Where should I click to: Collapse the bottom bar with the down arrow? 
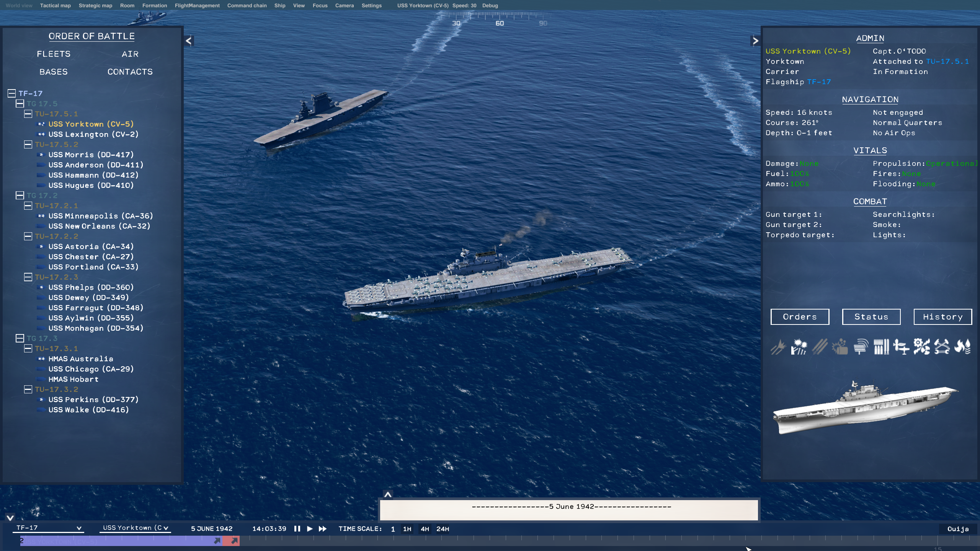tap(10, 518)
